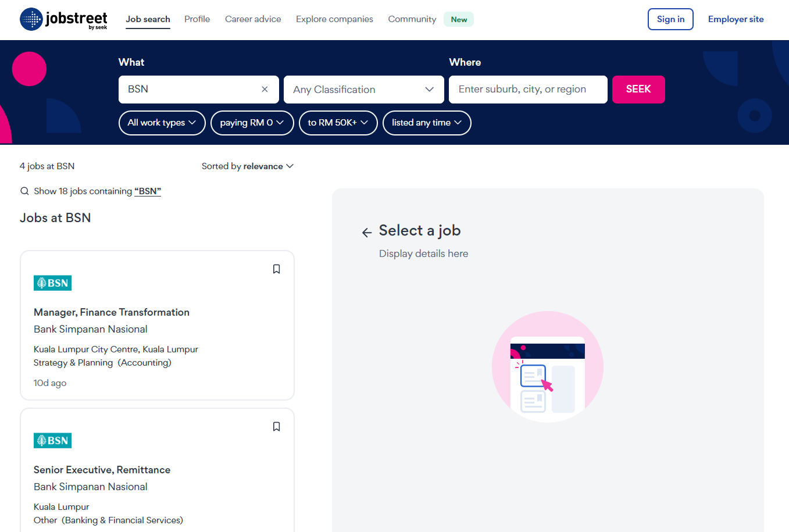
Task: Click Bank Simpanan Nasional under the Finance Transformation job
Action: coord(91,329)
